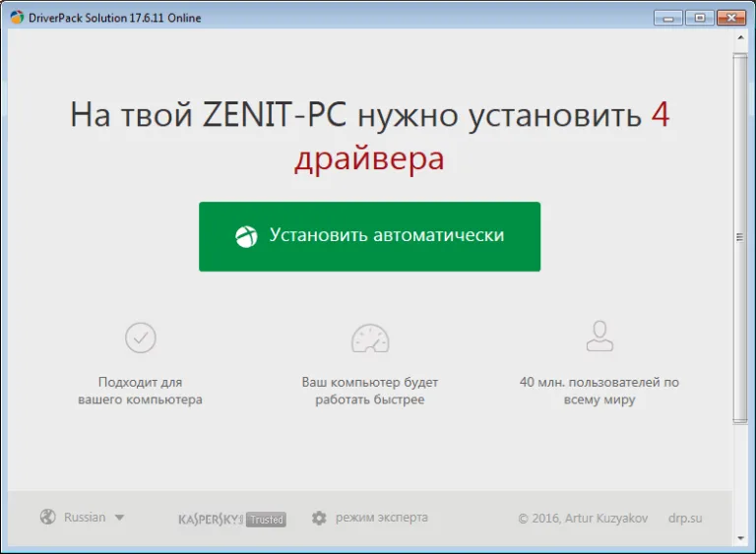The width and height of the screenshot is (756, 554).
Task: Click the Подходит для вашего компьютера text
Action: coord(141,391)
